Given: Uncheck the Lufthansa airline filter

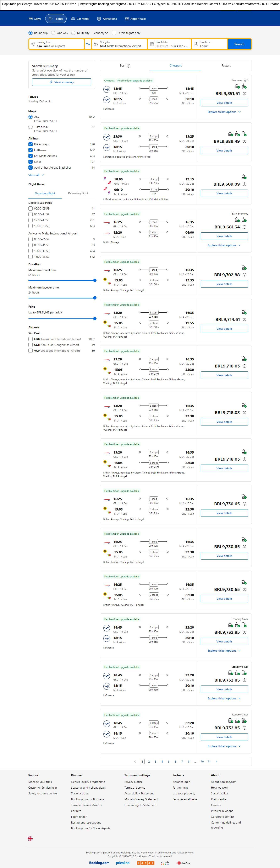Looking at the screenshot, I should tap(31, 150).
